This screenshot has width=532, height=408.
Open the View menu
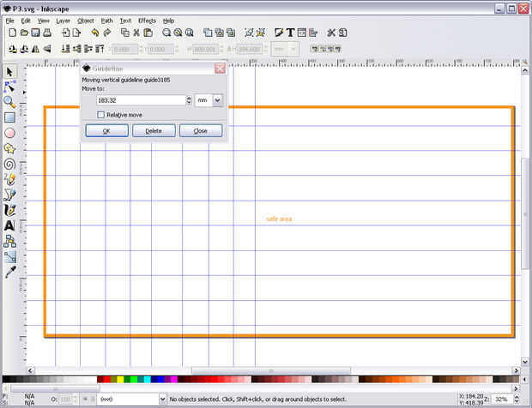(x=44, y=21)
